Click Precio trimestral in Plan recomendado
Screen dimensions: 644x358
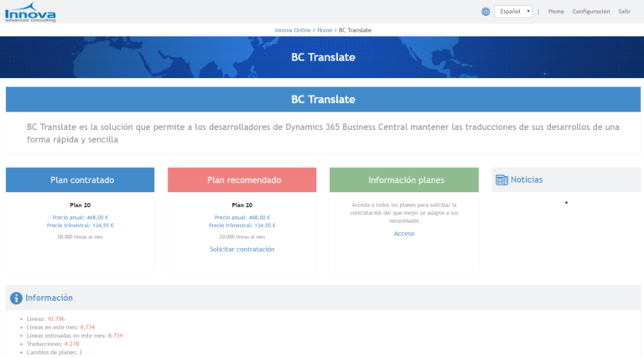(241, 226)
